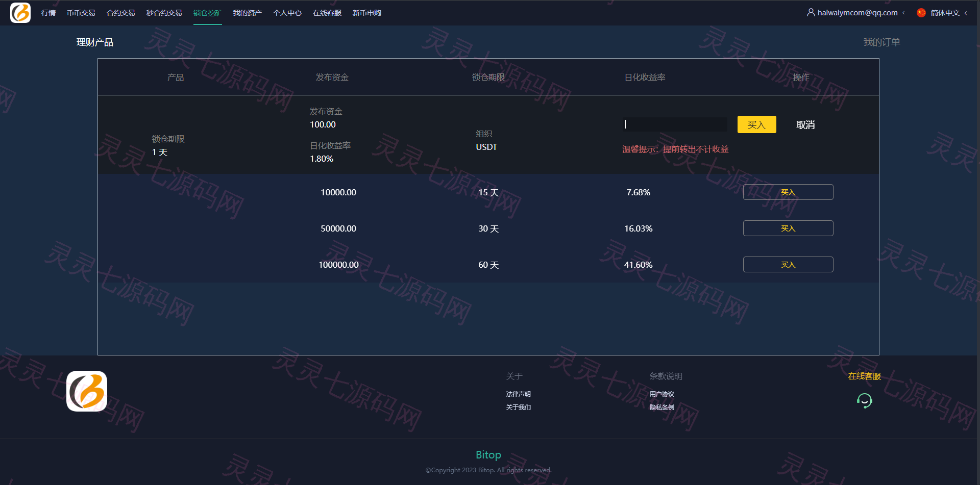The height and width of the screenshot is (485, 980).
Task: Click the yellow 买入 confirm button
Action: pyautogui.click(x=756, y=124)
